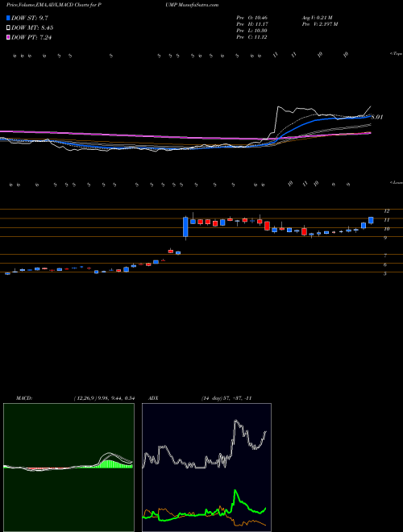
Task: Click the 'MACD:' panel heading
Action: [x=23, y=398]
